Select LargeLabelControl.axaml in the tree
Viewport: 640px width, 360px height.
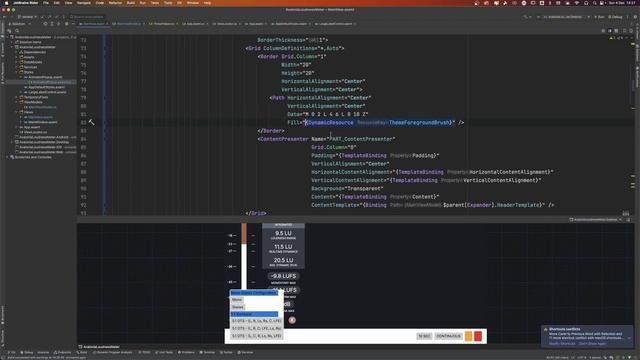coord(47,92)
